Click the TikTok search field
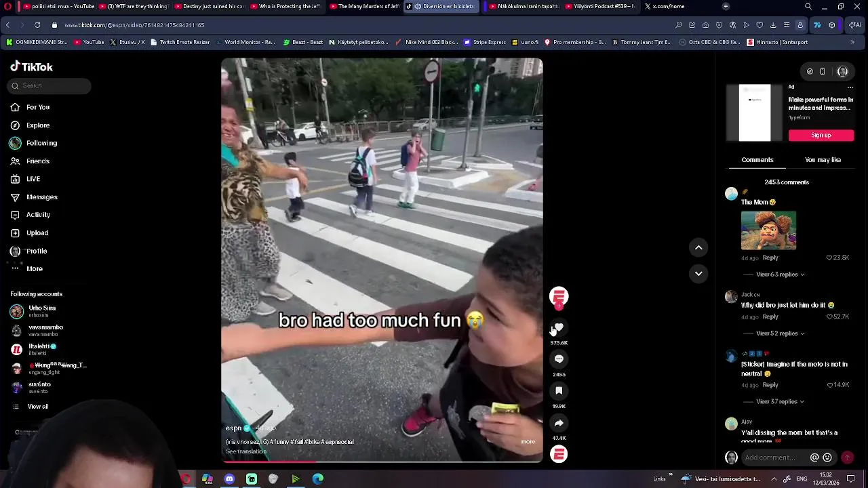 tap(49, 85)
